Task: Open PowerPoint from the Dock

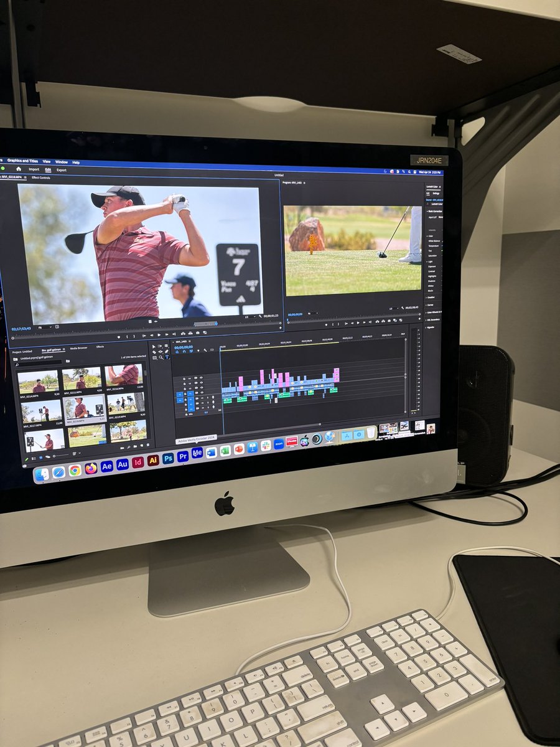Action: (x=239, y=449)
